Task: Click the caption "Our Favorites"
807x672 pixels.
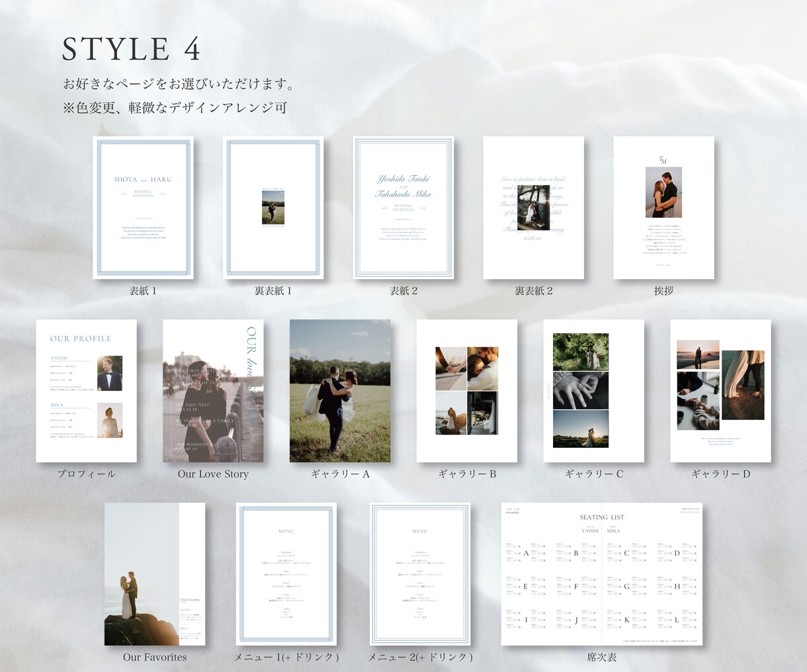Action: (x=155, y=657)
